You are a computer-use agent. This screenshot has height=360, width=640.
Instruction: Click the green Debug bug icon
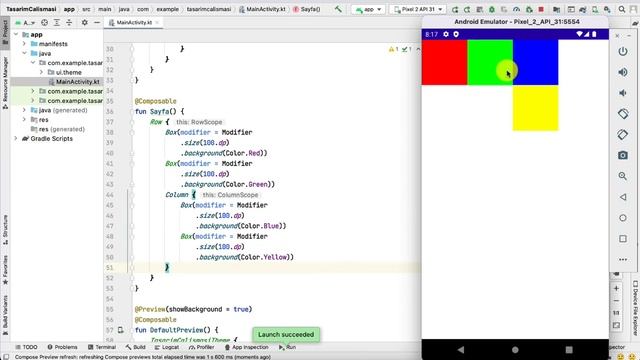492,9
